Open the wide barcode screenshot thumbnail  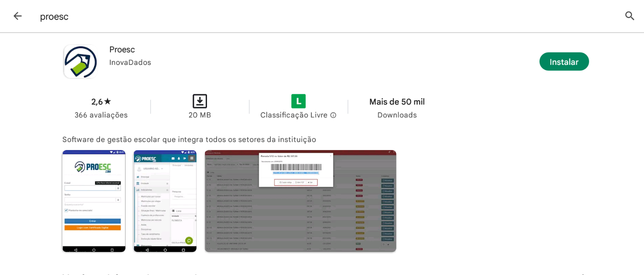click(301, 201)
